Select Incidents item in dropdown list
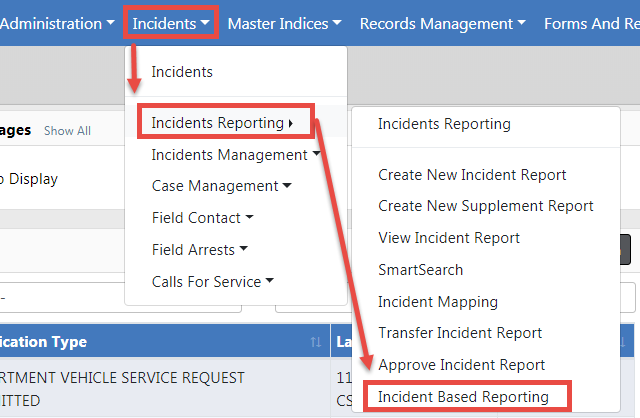This screenshot has width=640, height=418. 182,72
